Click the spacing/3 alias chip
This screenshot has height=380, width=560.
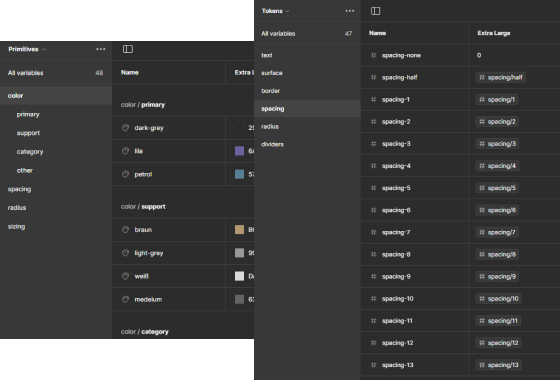click(x=497, y=144)
